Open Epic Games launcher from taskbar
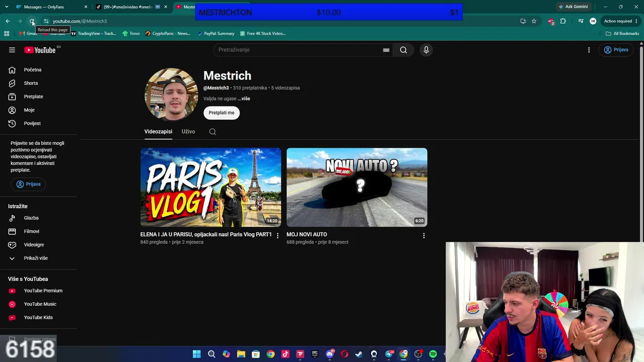 (x=315, y=354)
